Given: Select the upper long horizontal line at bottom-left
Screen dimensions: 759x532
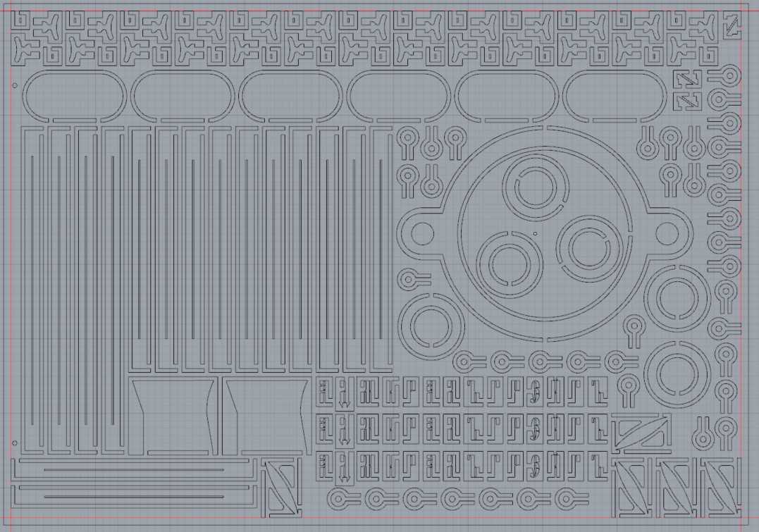Looking at the screenshot, I should click(134, 470).
